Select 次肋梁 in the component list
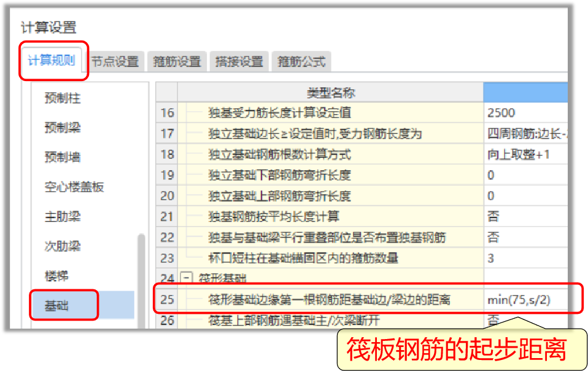The height and width of the screenshot is (371, 588). click(62, 246)
